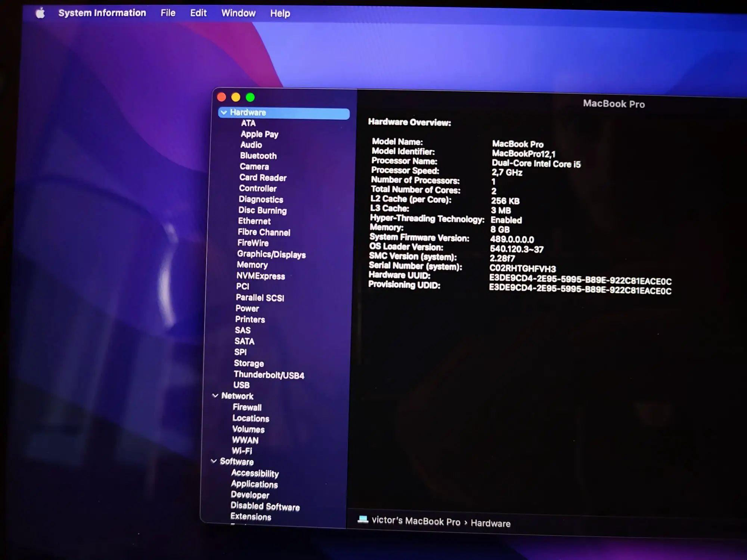Image resolution: width=747 pixels, height=560 pixels.
Task: Open the Window menu
Action: tap(238, 13)
